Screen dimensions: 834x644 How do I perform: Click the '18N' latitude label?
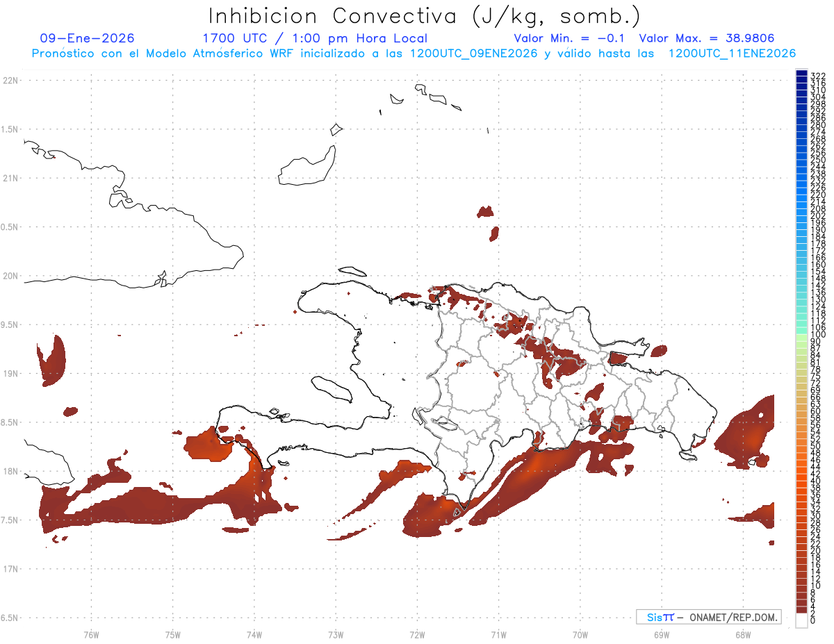point(10,472)
